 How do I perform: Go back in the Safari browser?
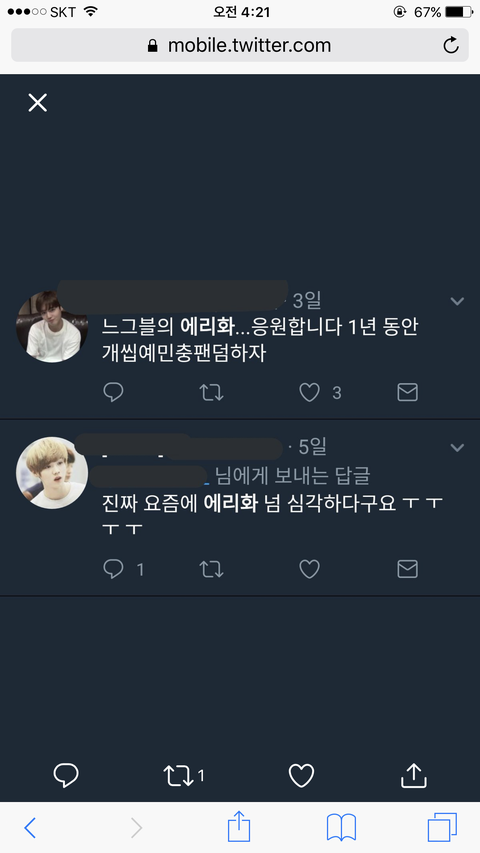30,828
